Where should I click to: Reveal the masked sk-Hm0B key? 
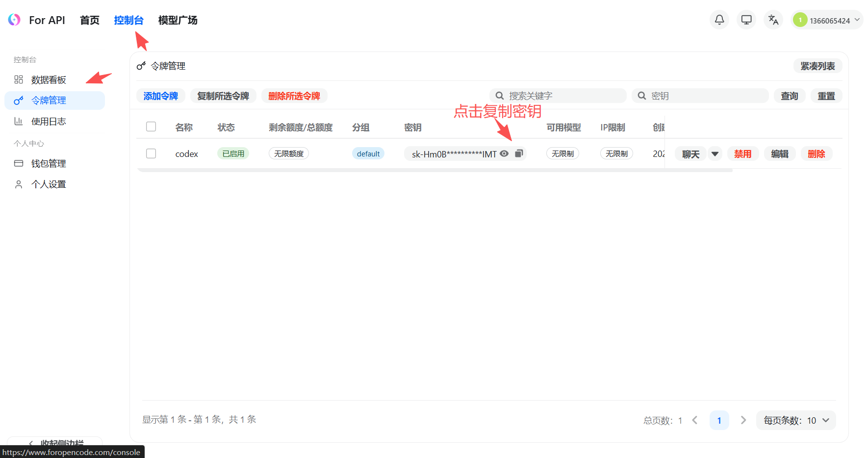point(505,153)
